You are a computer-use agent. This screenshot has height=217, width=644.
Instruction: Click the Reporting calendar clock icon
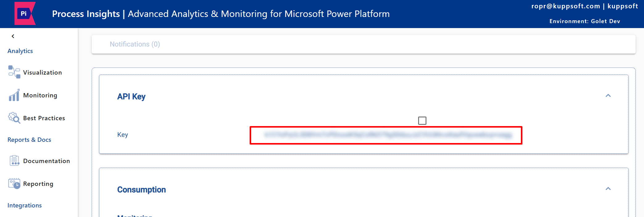click(x=14, y=183)
